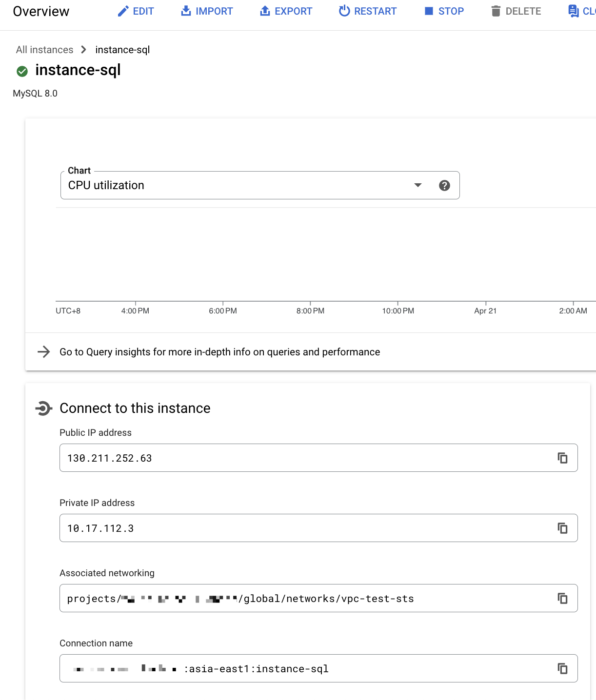
Task: Click the Query insights arrow icon
Action: pos(44,352)
